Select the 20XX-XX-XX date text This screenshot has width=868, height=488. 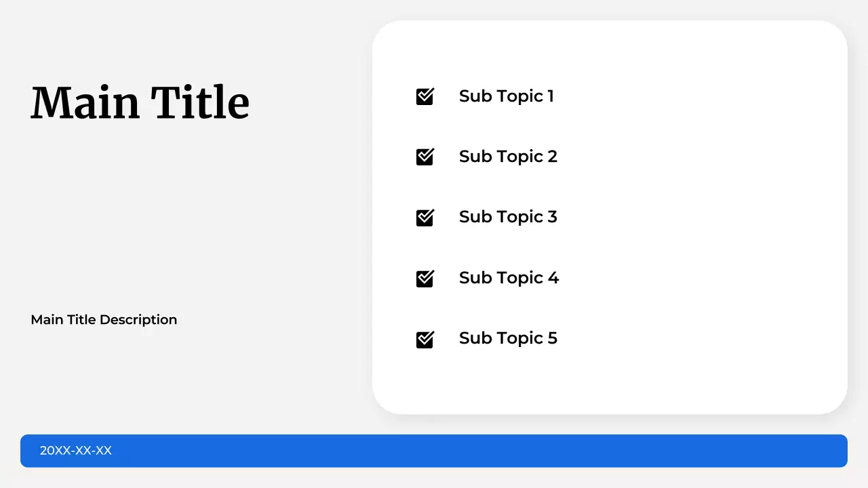(75, 451)
